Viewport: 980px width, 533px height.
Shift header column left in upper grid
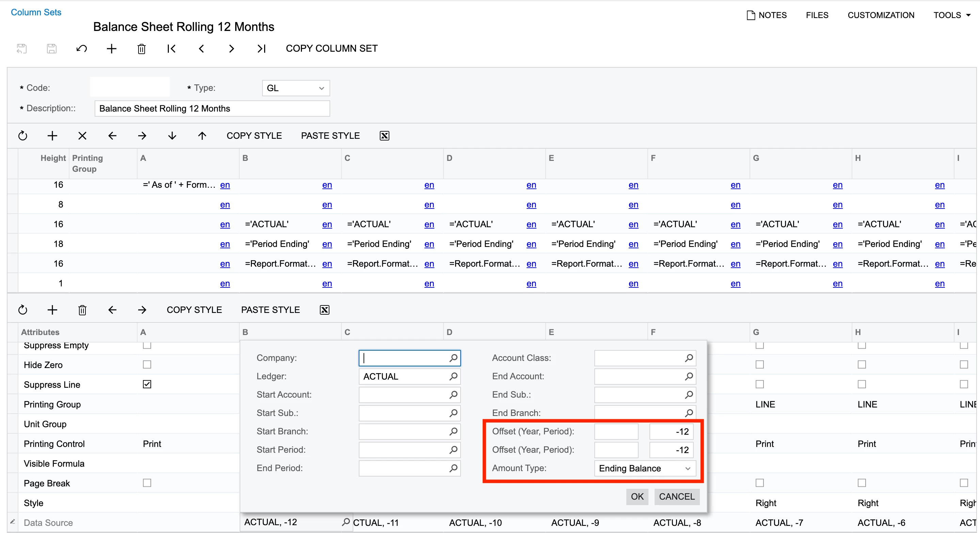[112, 136]
